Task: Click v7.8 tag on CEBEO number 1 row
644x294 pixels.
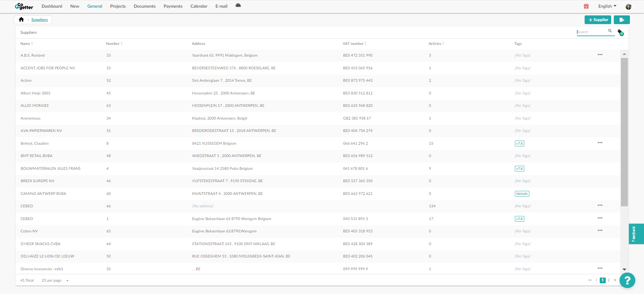Action: click(x=519, y=219)
